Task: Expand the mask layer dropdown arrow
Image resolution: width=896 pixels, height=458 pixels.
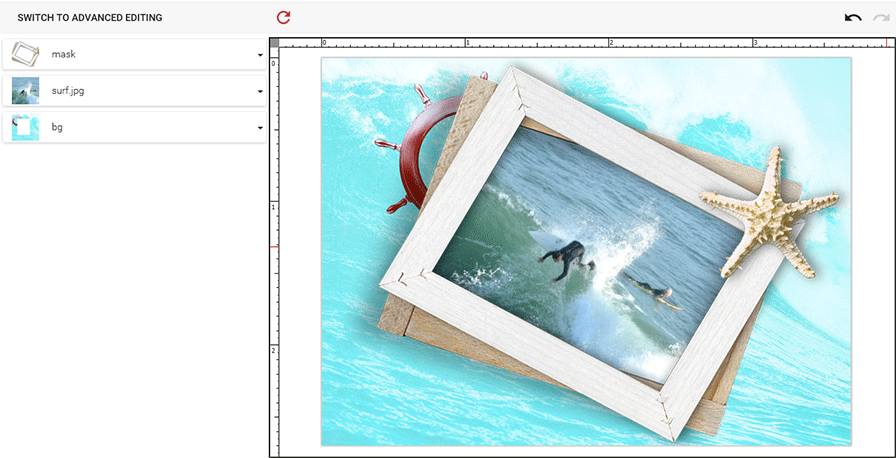Action: [260, 55]
